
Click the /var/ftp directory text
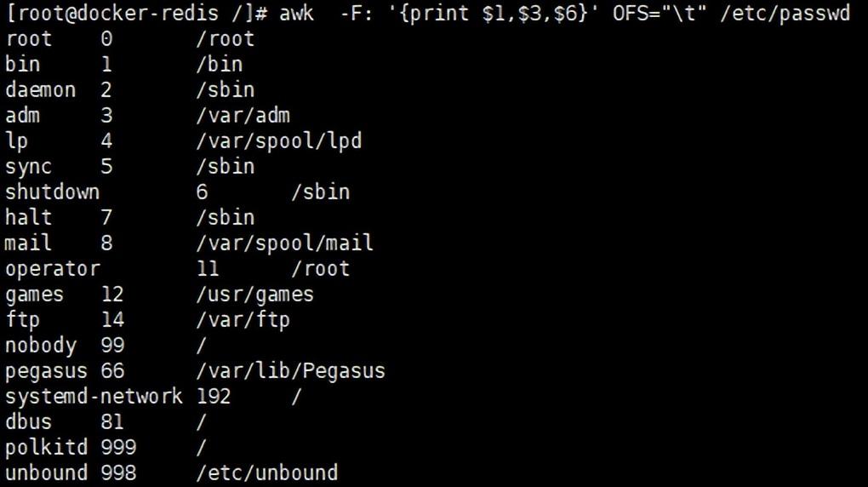point(243,320)
